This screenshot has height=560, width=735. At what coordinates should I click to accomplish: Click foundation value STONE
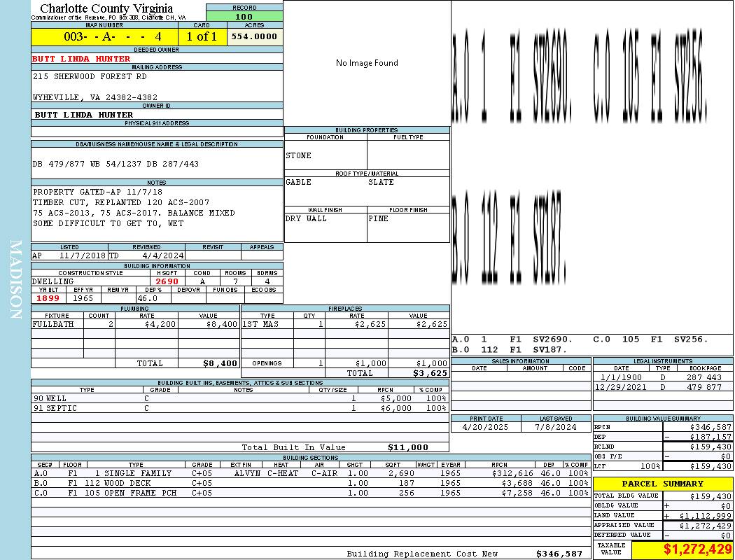pos(299,155)
